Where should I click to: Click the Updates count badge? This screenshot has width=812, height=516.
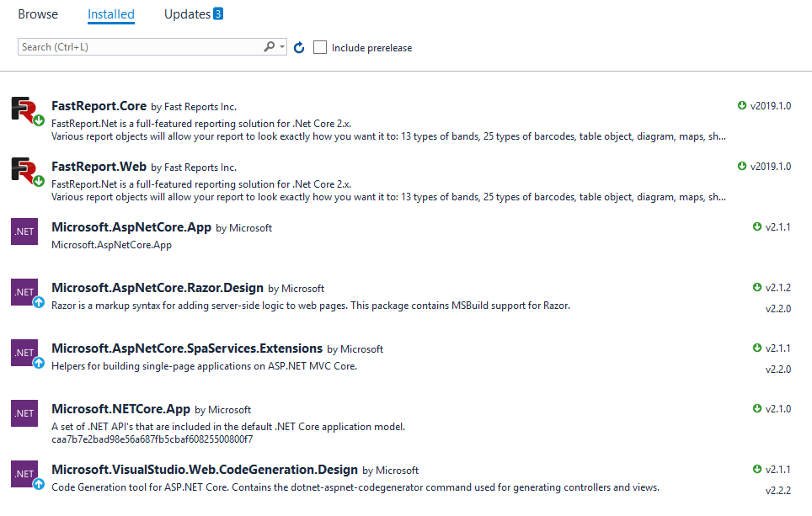coord(218,13)
